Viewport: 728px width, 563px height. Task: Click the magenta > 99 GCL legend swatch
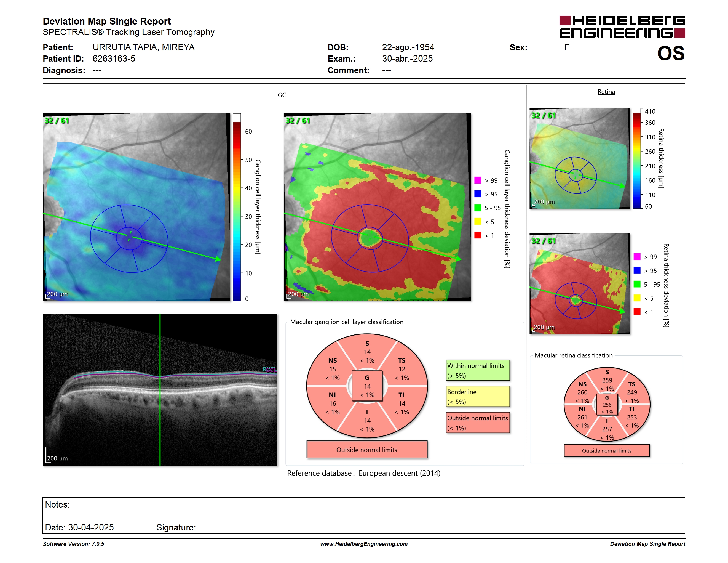[x=478, y=180]
